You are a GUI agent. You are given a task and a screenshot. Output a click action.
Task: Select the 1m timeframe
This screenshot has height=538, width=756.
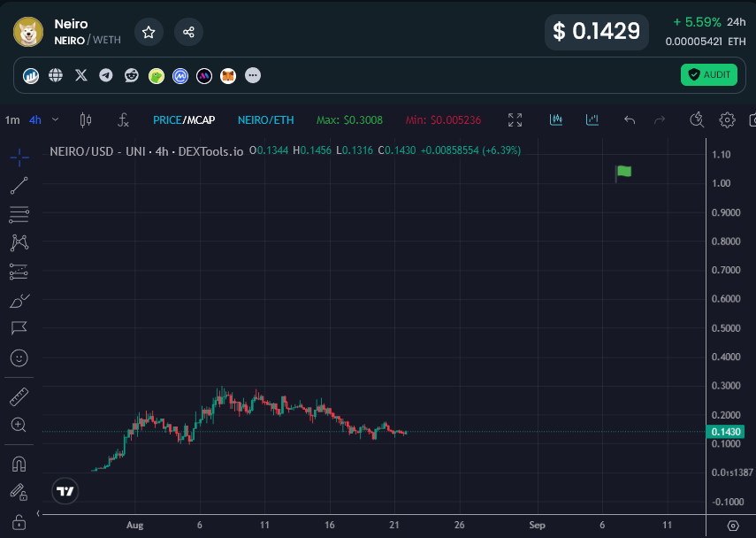coord(12,120)
